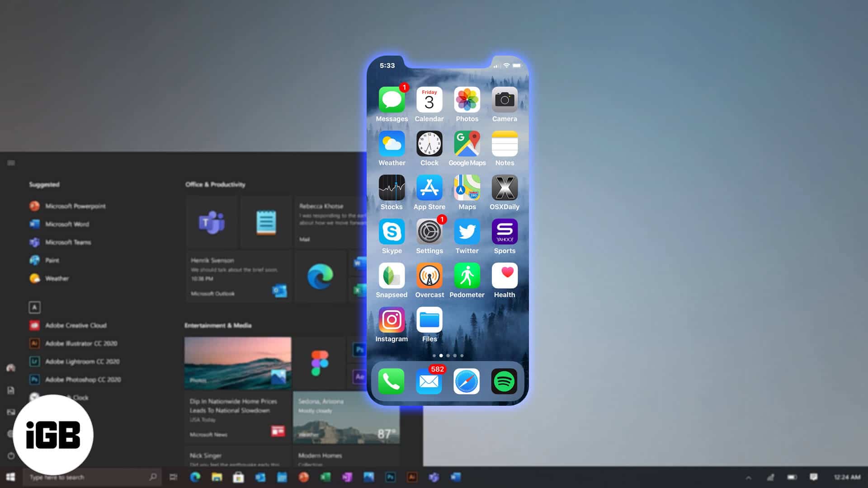This screenshot has height=488, width=868.
Task: Open File Explorer from the taskbar
Action: coord(217,477)
